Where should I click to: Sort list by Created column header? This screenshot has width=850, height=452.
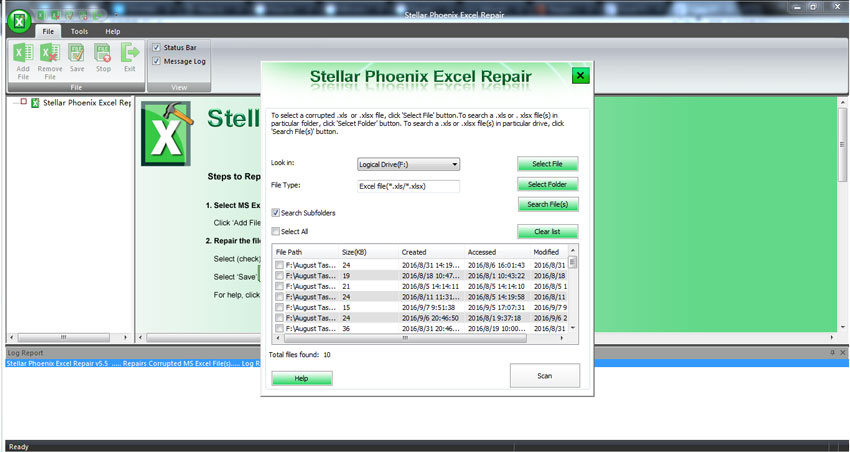(414, 252)
